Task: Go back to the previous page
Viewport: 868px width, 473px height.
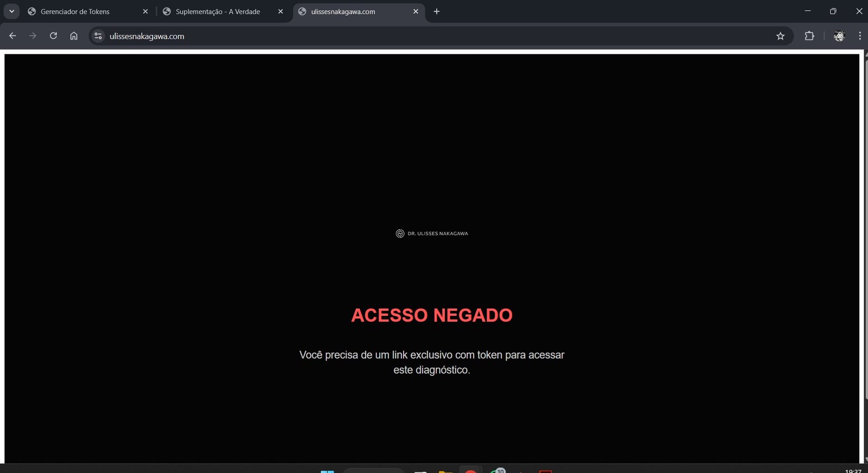Action: [12, 36]
